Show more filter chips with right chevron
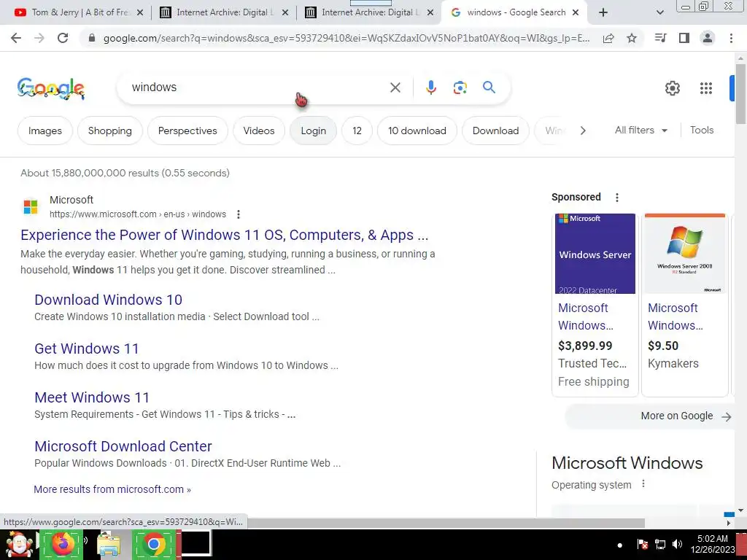The width and height of the screenshot is (747, 560). [583, 131]
